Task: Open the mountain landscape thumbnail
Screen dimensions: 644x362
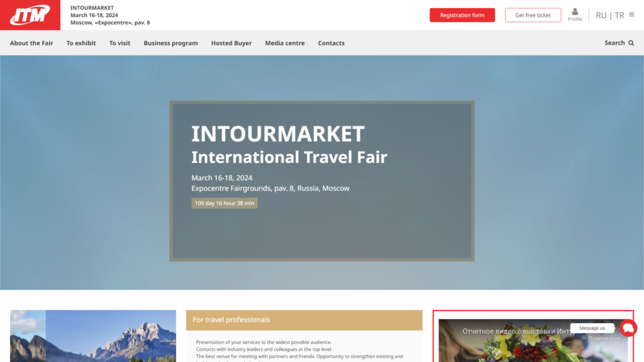Action: (x=93, y=336)
